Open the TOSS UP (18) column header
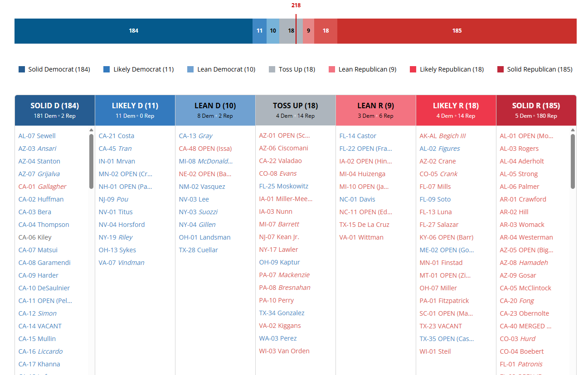Image resolution: width=588 pixels, height=375 pixels. pos(296,110)
